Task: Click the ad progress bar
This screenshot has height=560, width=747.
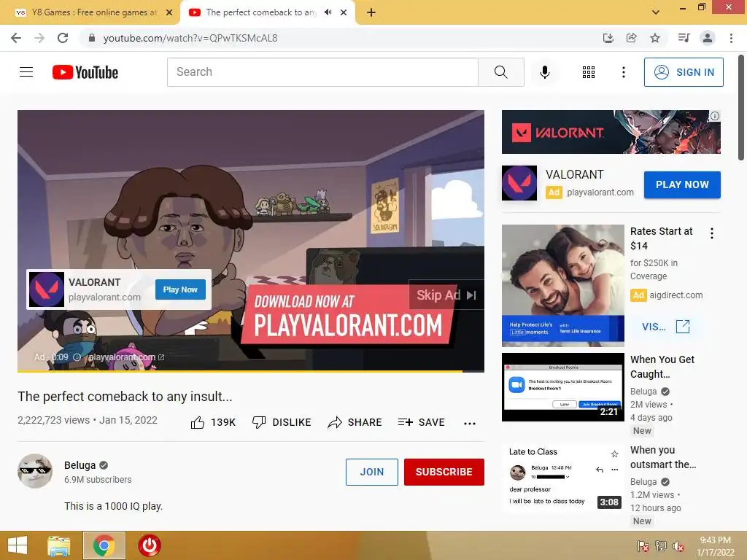Action: click(251, 371)
